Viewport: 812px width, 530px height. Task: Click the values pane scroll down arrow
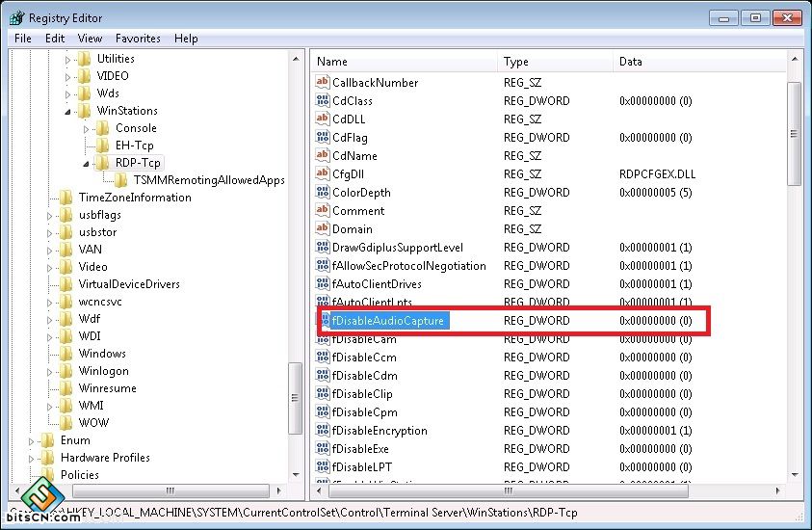pos(795,474)
